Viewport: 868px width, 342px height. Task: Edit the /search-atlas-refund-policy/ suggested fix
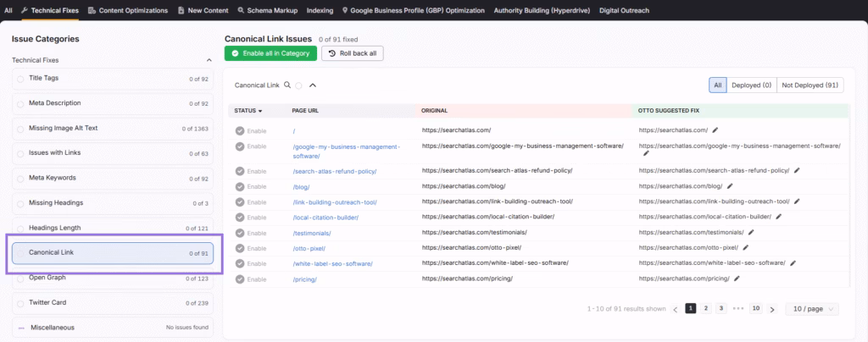pyautogui.click(x=796, y=170)
